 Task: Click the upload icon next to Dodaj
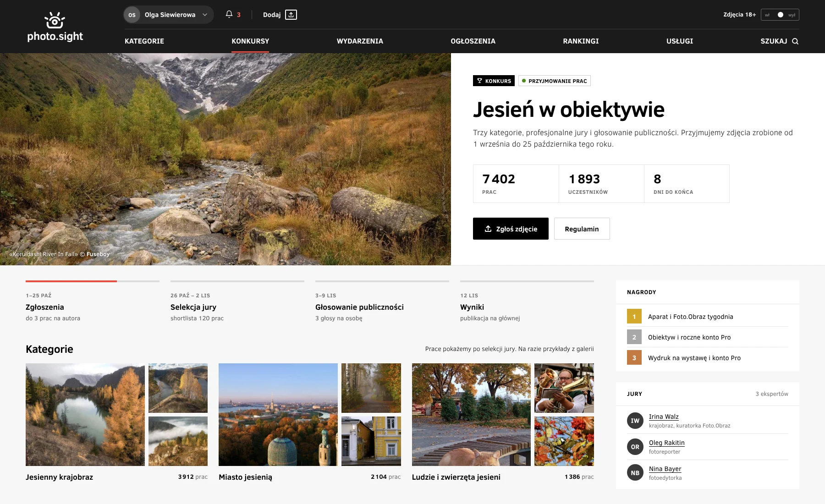[x=291, y=15]
